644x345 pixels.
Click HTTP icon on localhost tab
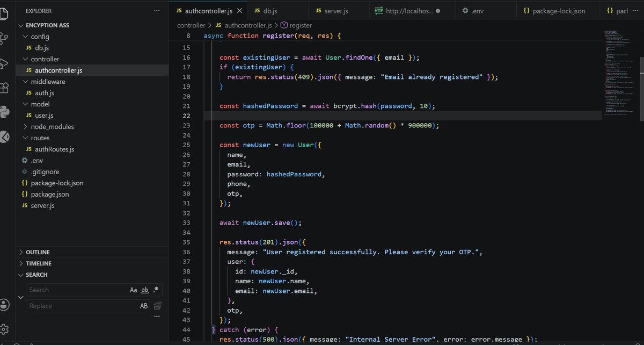(379, 11)
